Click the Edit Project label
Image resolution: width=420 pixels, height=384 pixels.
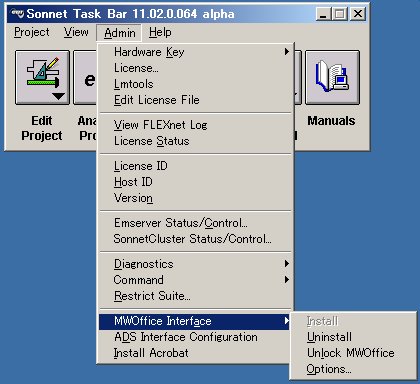(x=42, y=128)
